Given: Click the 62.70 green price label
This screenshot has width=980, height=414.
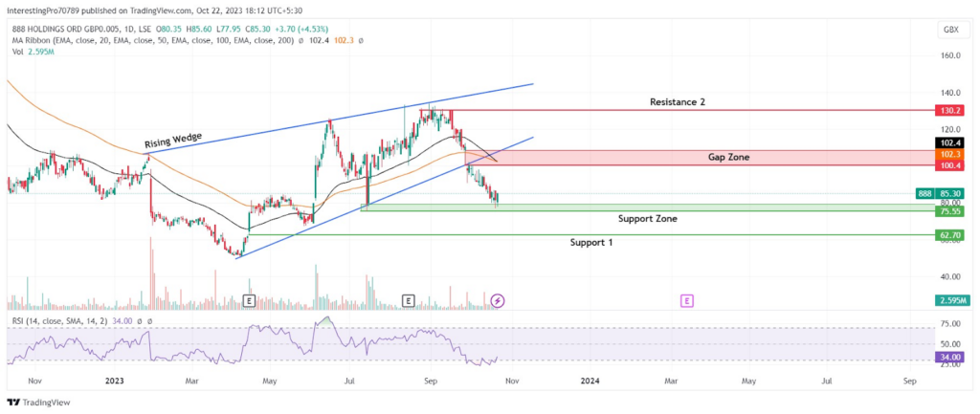Looking at the screenshot, I should point(948,235).
